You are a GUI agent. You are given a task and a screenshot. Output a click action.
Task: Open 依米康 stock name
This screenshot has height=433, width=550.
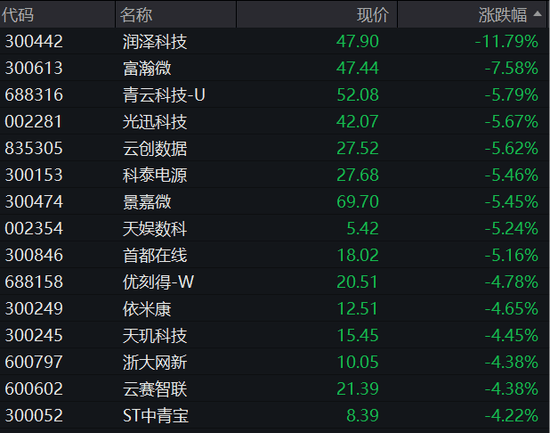tap(147, 309)
